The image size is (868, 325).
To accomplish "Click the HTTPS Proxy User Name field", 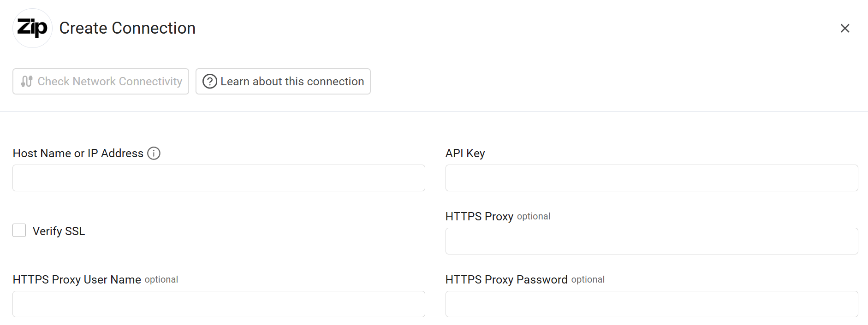I will pyautogui.click(x=218, y=304).
